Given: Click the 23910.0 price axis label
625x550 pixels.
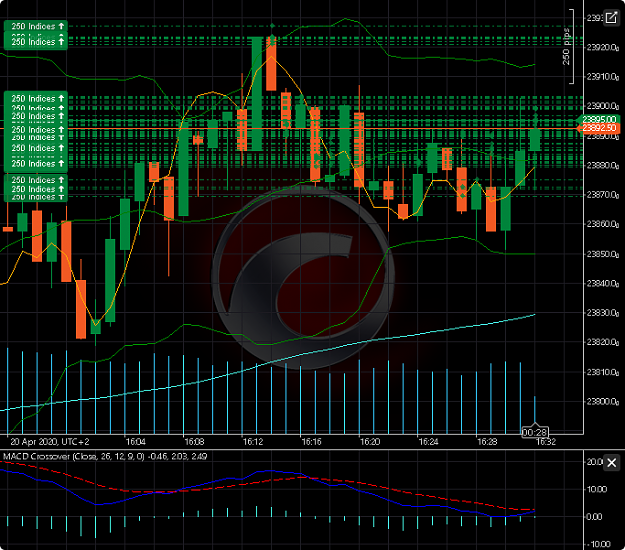Looking at the screenshot, I should click(x=603, y=77).
